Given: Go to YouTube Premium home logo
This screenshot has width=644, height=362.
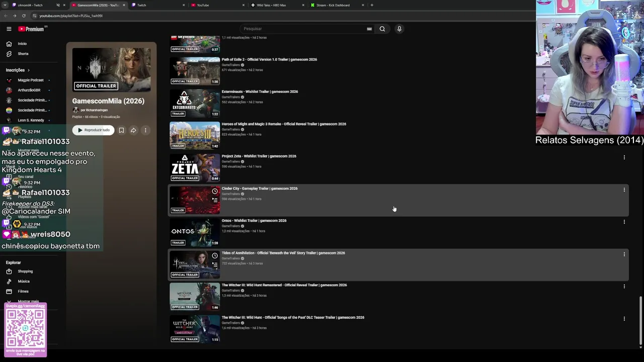Looking at the screenshot, I should tap(31, 29).
